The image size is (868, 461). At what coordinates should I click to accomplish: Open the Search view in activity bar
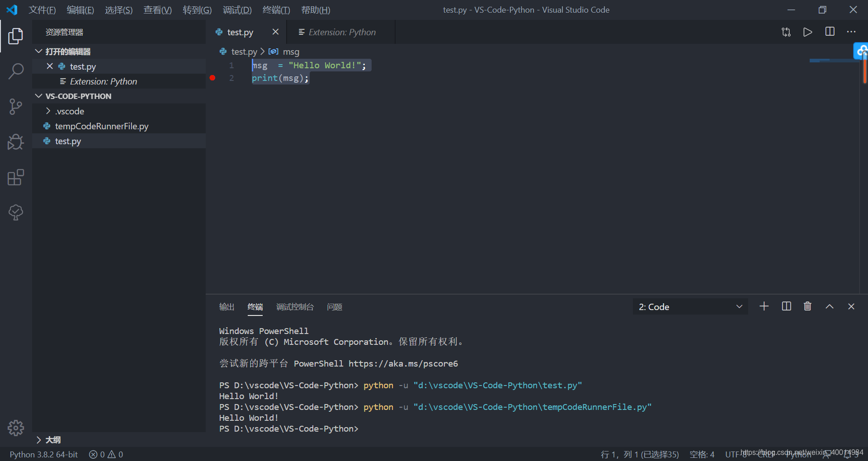point(16,71)
